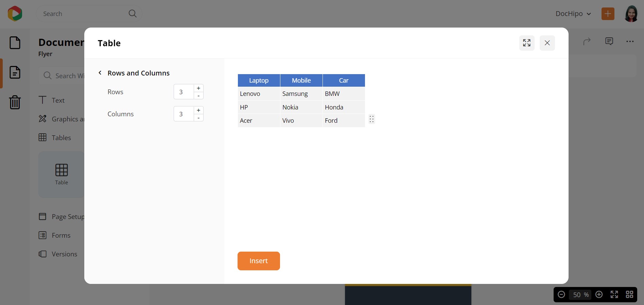
Task: Open the Graphics menu item
Action: 61,119
